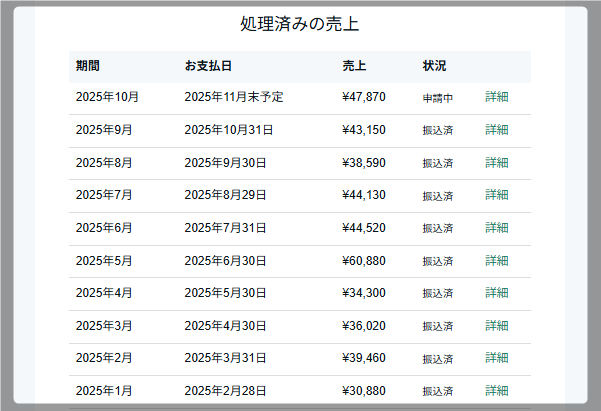The height and width of the screenshot is (411, 601).
Task: Click 詳細 in the 2025年7月 row
Action: pos(497,195)
